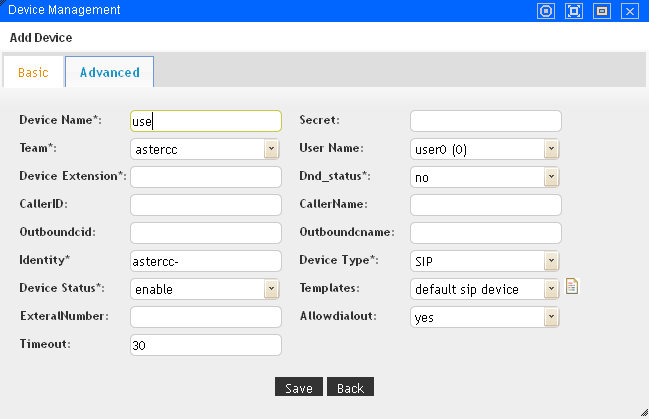Image resolution: width=649 pixels, height=419 pixels.
Task: Open the Team dropdown showing astercc
Action: pos(270,149)
